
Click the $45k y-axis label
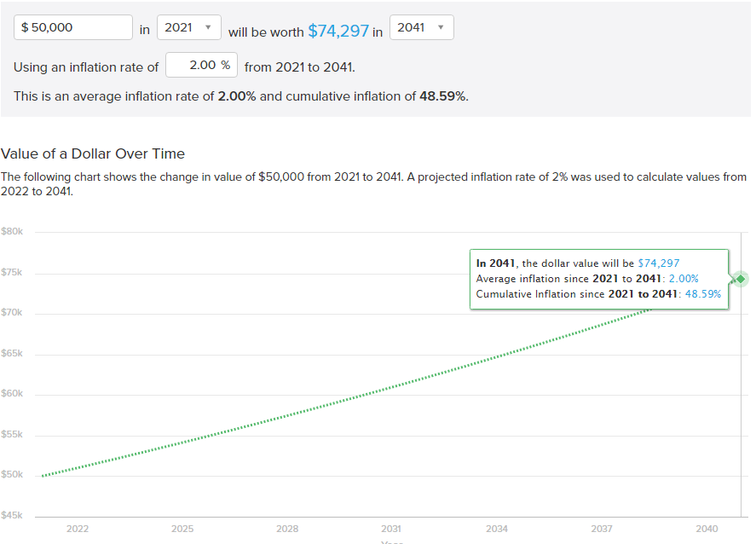[x=12, y=516]
